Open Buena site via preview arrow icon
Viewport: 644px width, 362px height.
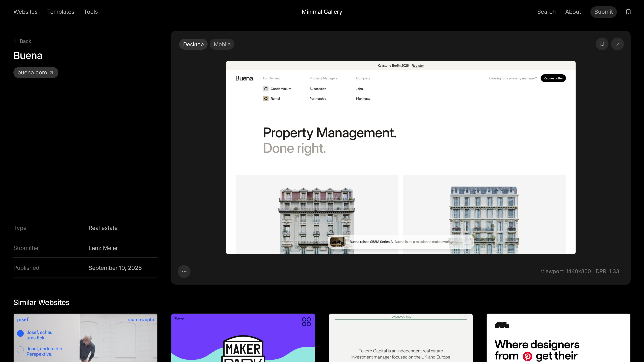(x=618, y=44)
